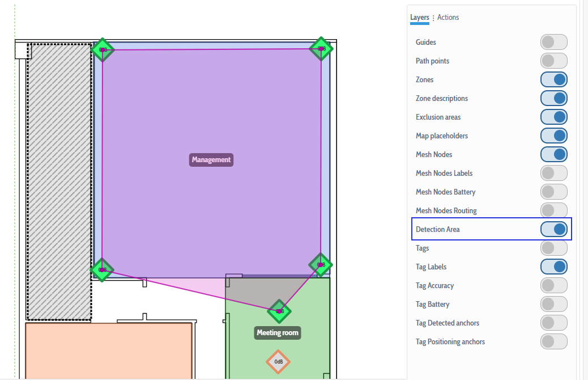Viewport: 588px width, 380px height.
Task: Show Path points on the map
Action: (x=553, y=60)
